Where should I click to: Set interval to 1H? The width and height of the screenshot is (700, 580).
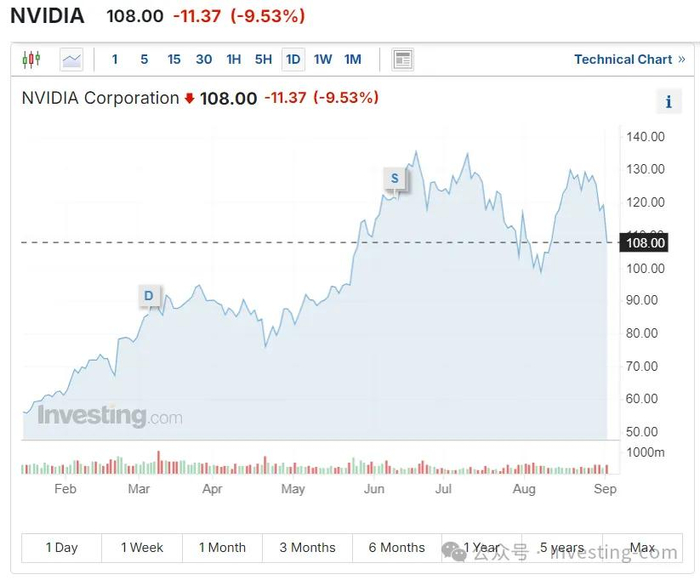click(x=234, y=60)
